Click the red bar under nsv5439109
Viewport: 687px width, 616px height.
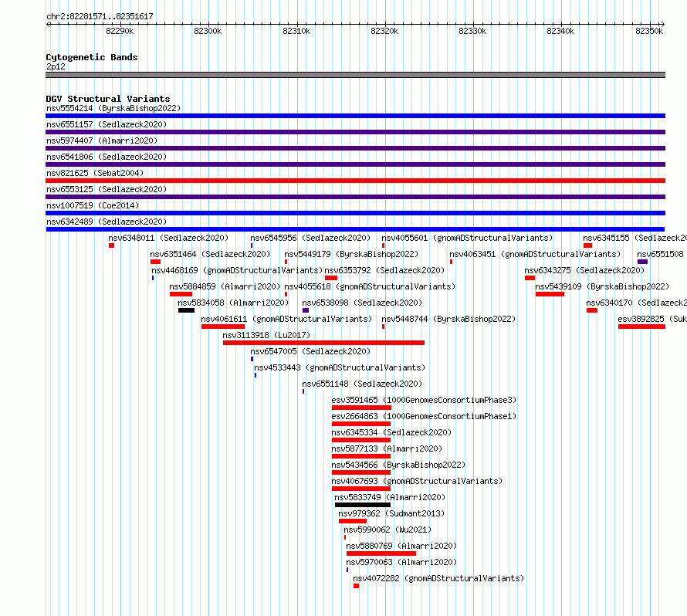(550, 294)
